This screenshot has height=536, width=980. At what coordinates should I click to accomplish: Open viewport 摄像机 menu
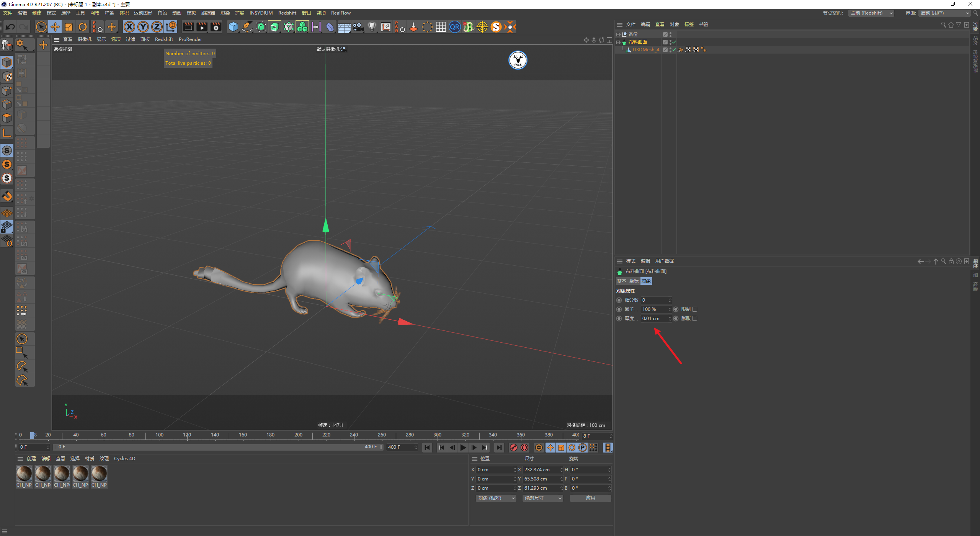pos(84,39)
